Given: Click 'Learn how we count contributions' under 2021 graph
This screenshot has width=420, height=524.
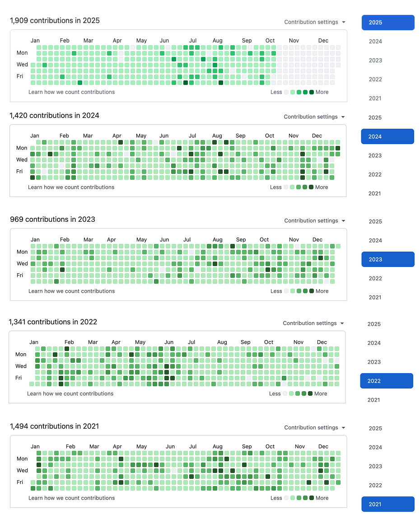Looking at the screenshot, I should pyautogui.click(x=71, y=498).
